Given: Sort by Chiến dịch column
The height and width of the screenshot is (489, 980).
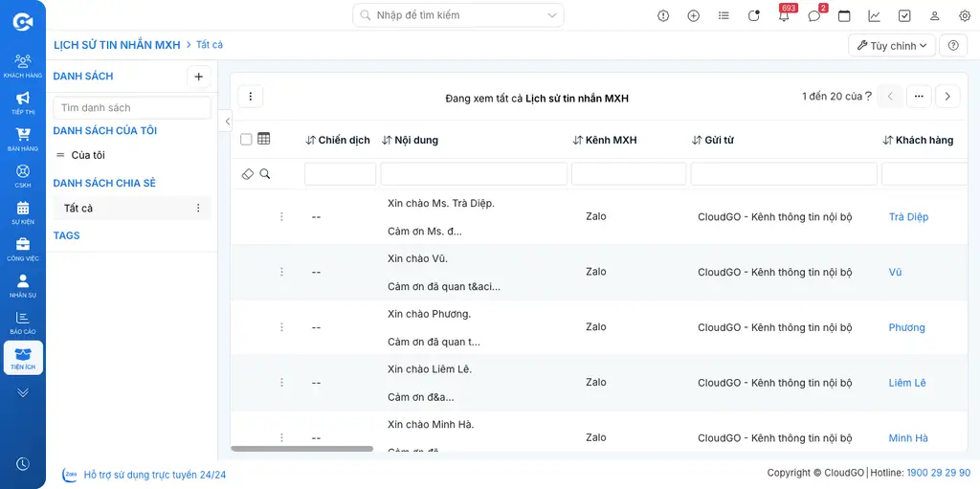Looking at the screenshot, I should coord(338,140).
